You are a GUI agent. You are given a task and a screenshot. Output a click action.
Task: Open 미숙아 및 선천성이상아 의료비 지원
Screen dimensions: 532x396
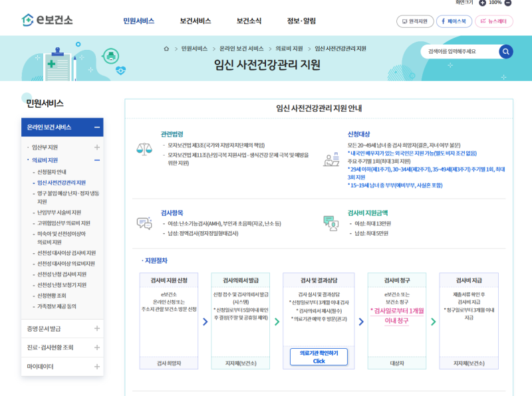(x=61, y=238)
